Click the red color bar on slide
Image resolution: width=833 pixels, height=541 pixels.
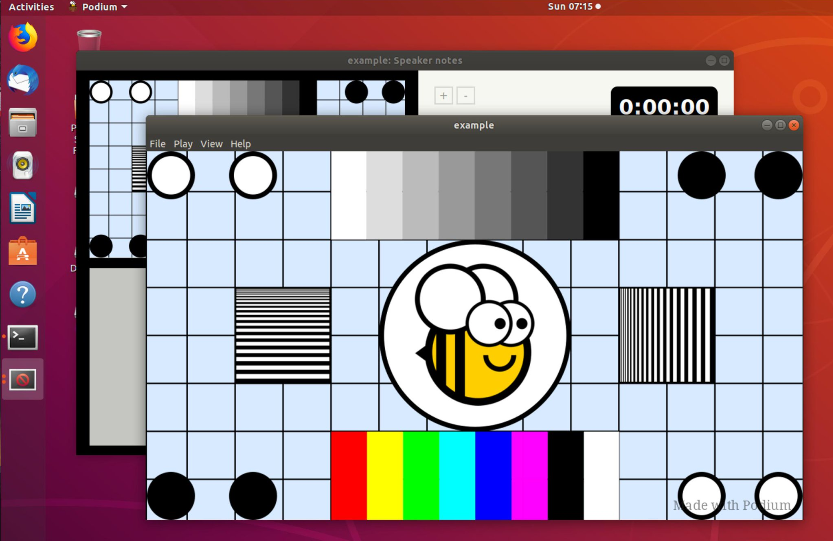point(349,476)
